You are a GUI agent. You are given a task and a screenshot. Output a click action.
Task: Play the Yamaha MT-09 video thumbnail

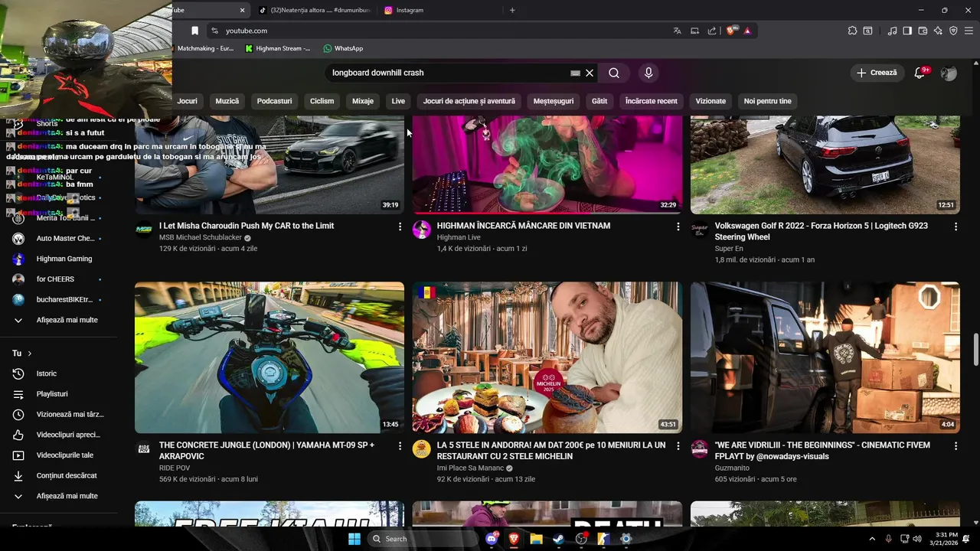[269, 357]
